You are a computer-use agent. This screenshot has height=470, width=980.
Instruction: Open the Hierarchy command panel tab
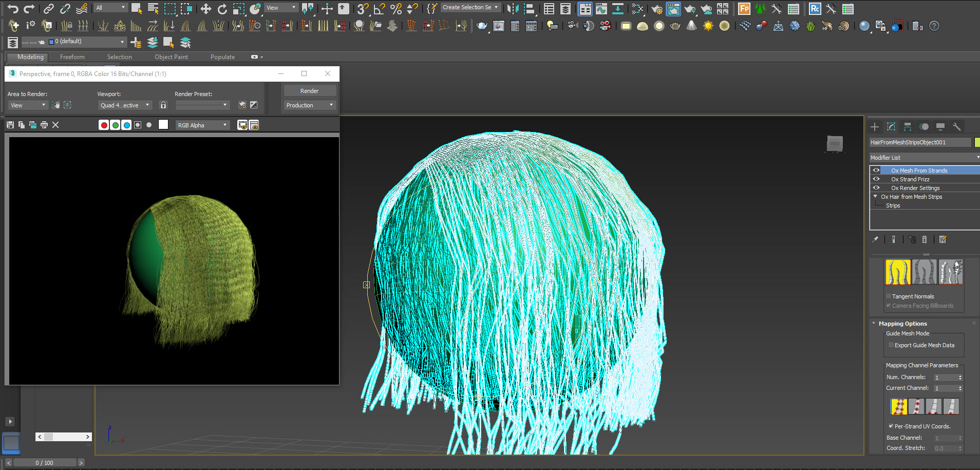click(x=908, y=127)
